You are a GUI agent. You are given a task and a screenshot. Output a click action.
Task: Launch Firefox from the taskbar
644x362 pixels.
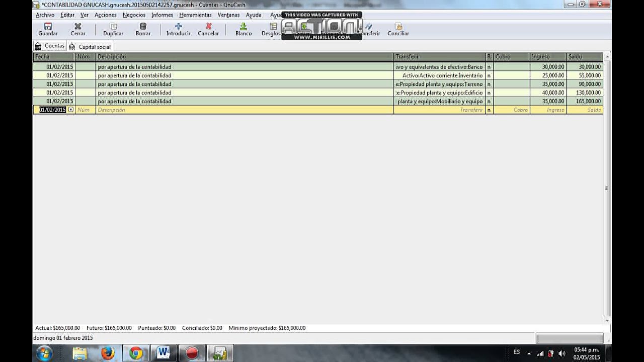point(108,353)
